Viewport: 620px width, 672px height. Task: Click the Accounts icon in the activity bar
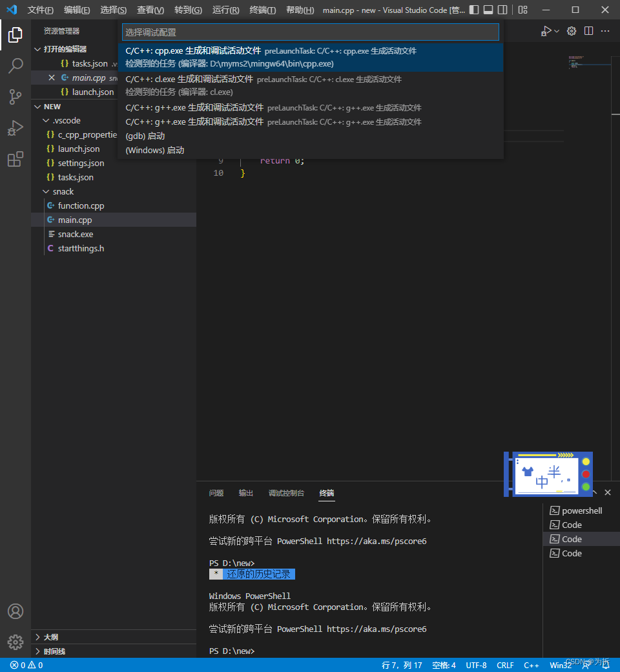point(15,611)
